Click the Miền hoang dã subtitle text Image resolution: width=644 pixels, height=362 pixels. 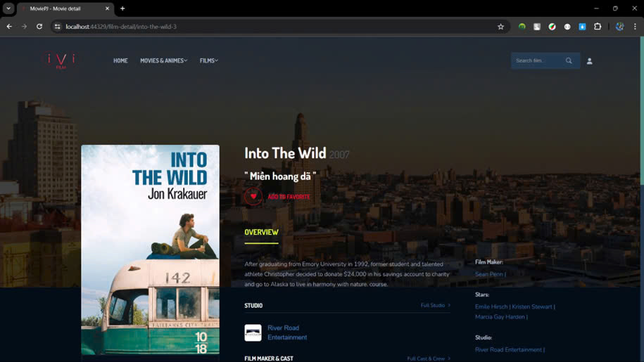[x=280, y=176]
